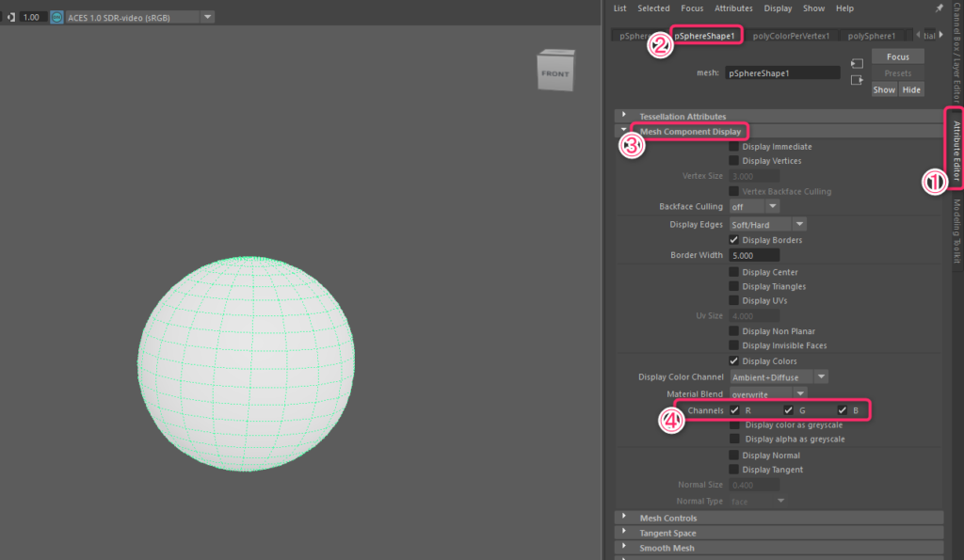964x560 pixels.
Task: Click the FRONT view cube
Action: coord(554,72)
